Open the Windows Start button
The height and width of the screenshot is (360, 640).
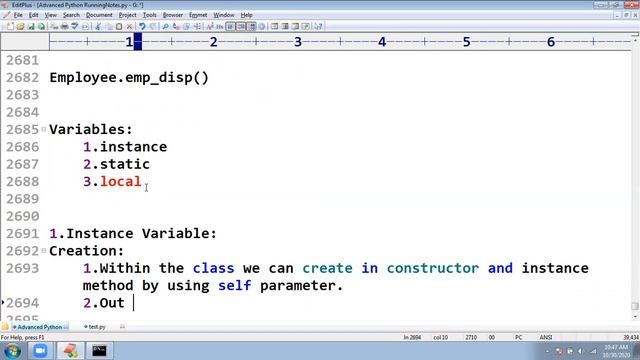[x=12, y=351]
